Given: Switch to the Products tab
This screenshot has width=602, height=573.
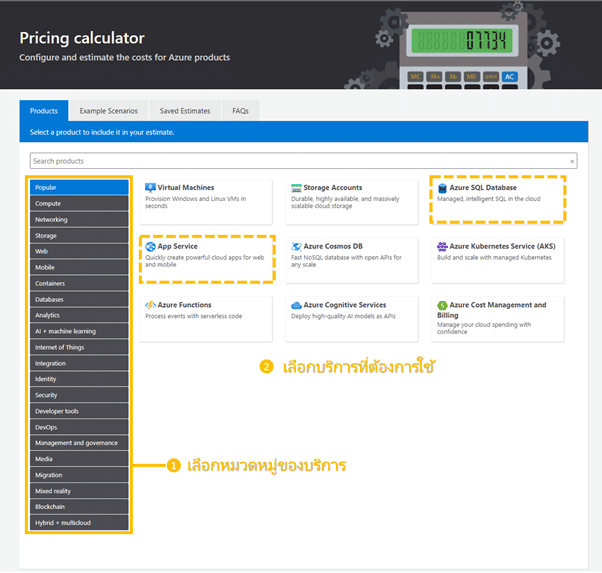Looking at the screenshot, I should point(44,111).
